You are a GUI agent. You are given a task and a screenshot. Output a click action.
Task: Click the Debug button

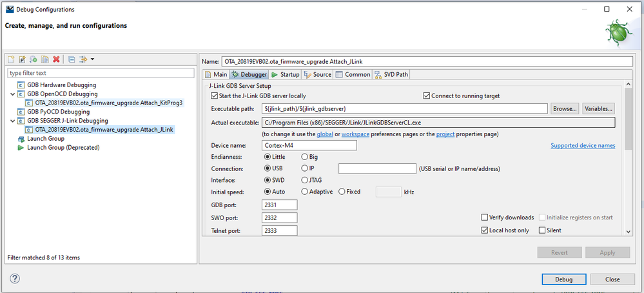563,279
